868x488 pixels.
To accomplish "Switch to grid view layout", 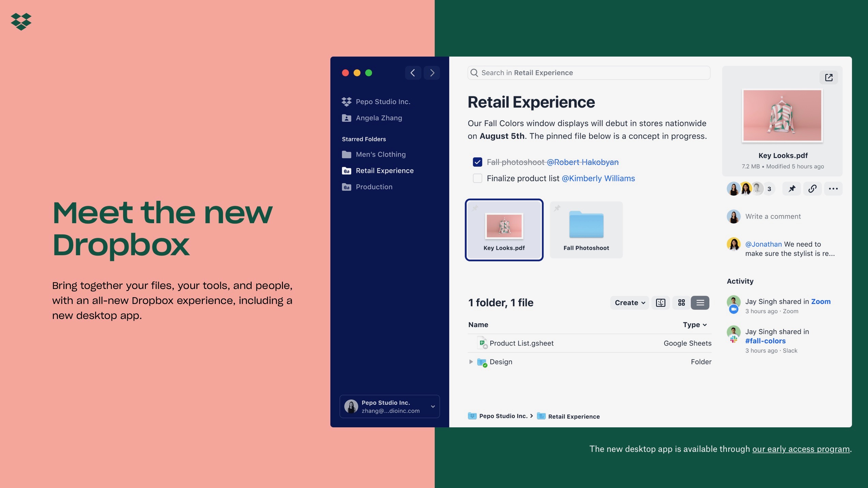I will click(x=681, y=303).
